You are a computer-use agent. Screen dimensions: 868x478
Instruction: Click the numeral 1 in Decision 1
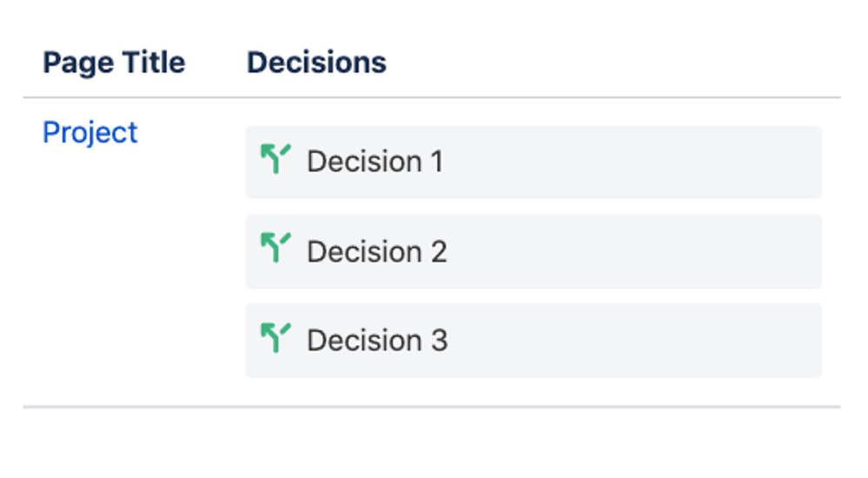click(435, 162)
